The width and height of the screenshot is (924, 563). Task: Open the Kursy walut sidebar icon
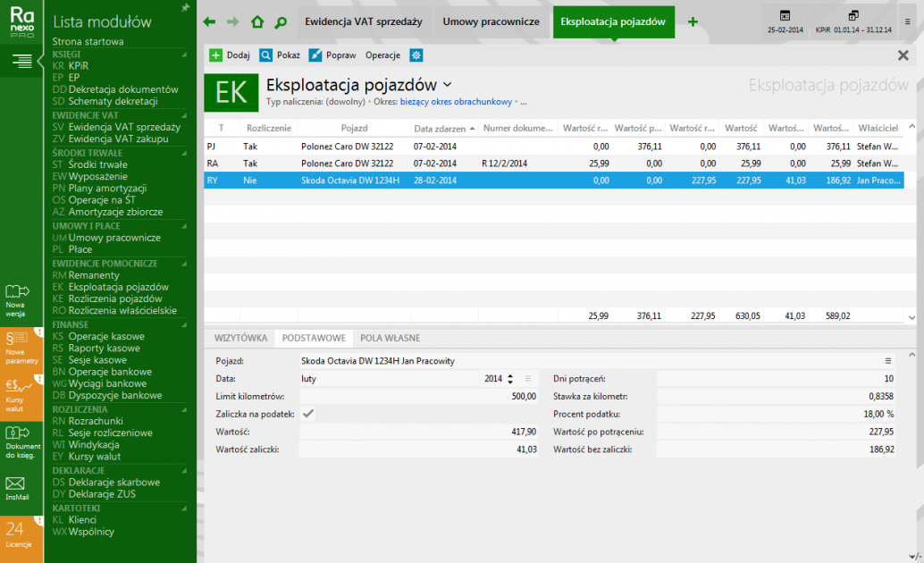pos(21,394)
